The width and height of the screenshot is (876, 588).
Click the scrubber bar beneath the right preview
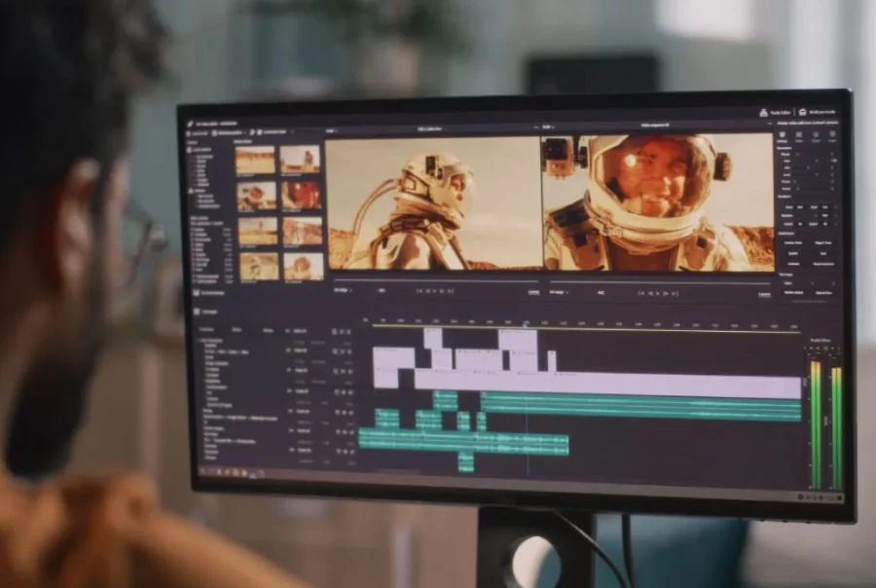coord(662,282)
